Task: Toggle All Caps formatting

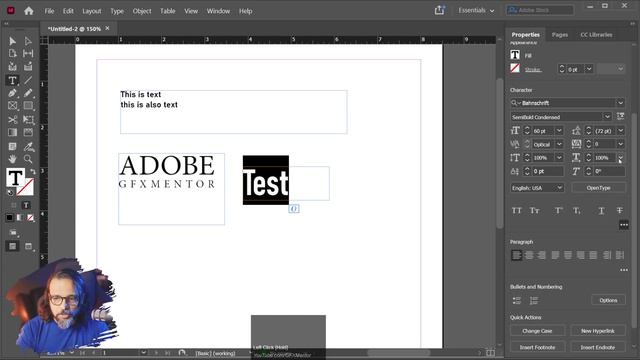Action: coord(517,211)
